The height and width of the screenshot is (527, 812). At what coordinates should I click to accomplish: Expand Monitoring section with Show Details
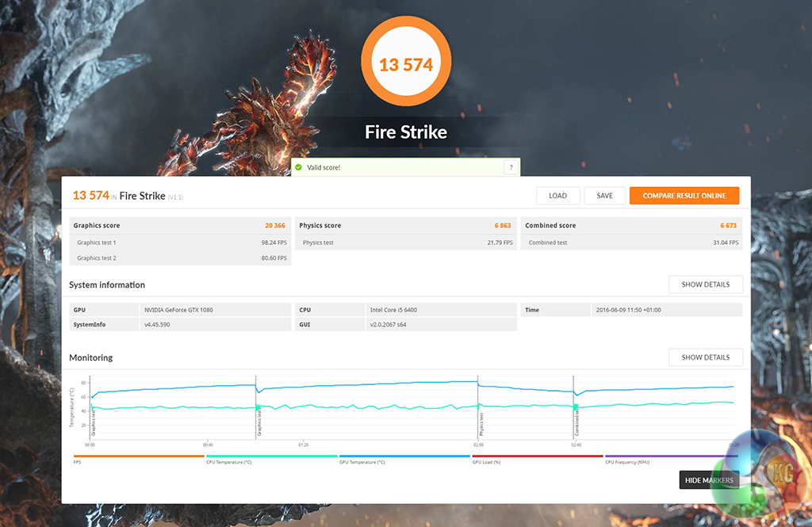(x=705, y=357)
